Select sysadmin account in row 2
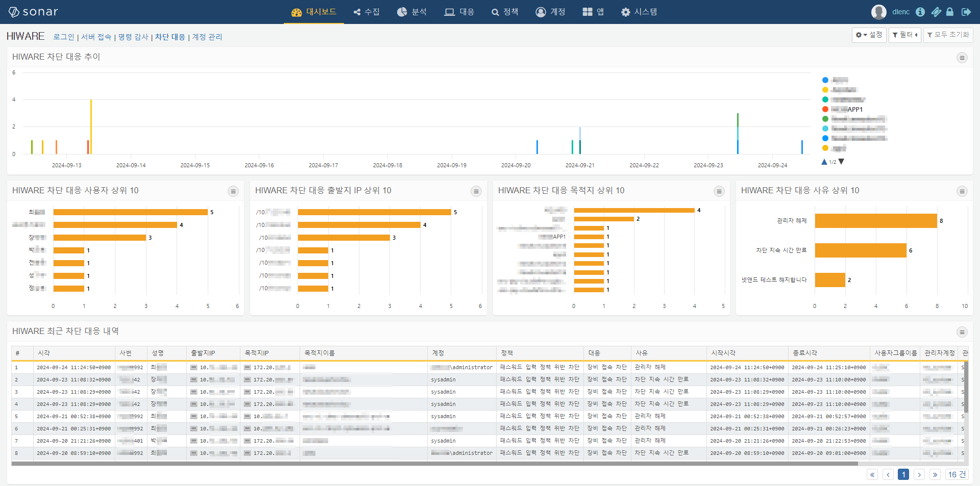This screenshot has height=486, width=980. click(x=443, y=379)
